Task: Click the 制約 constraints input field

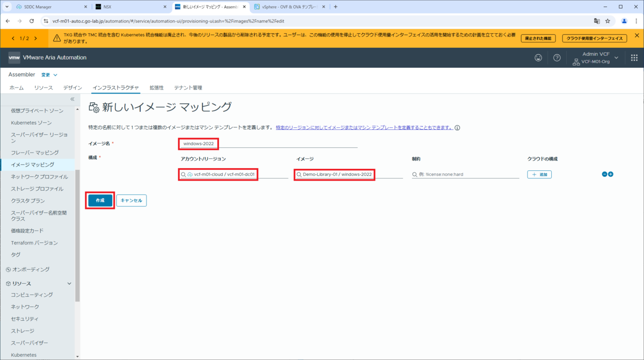Action: [x=465, y=174]
